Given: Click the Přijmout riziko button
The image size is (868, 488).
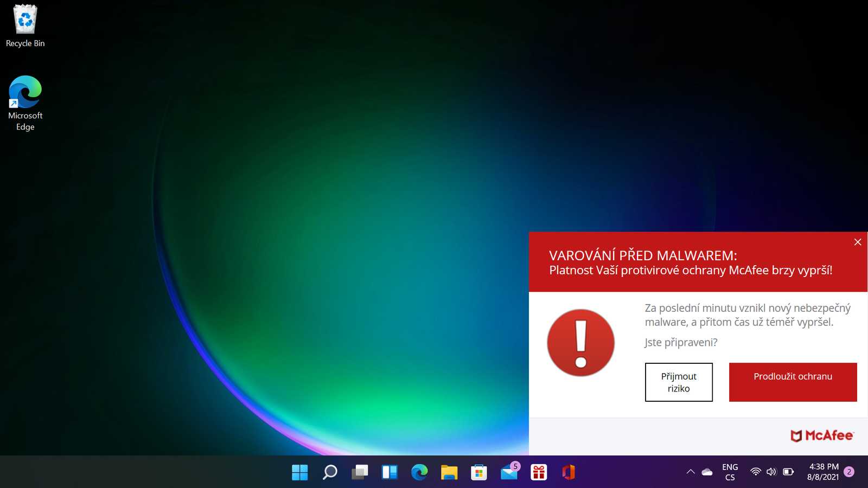Looking at the screenshot, I should [x=679, y=382].
